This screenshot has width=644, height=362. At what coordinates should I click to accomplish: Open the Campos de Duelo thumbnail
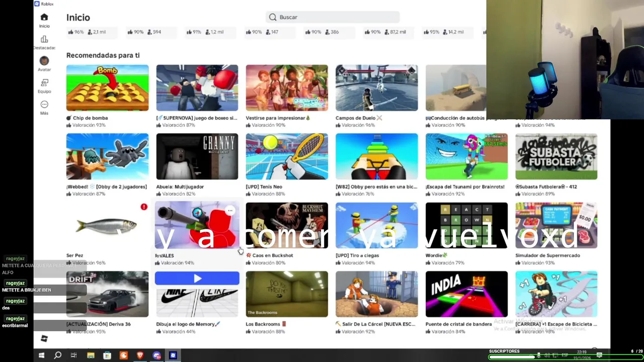[x=377, y=87]
